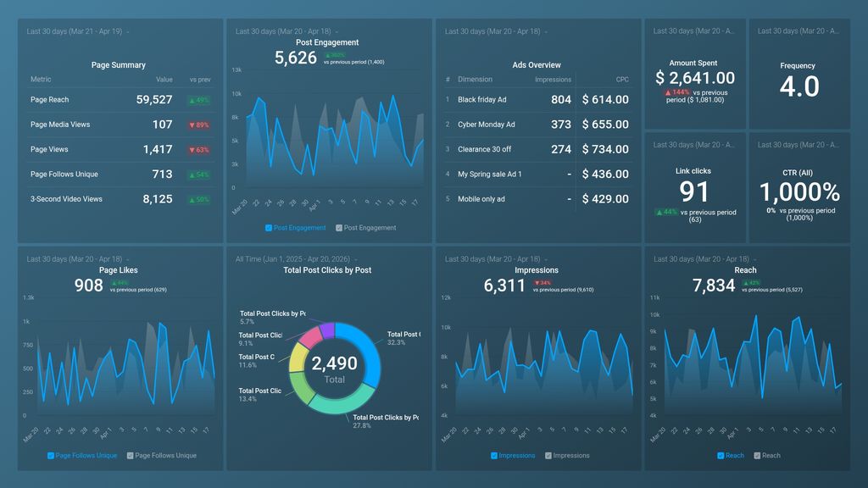Image resolution: width=868 pixels, height=488 pixels.
Task: Toggle the blue Post Engagement legend checkbox
Action: pos(268,227)
